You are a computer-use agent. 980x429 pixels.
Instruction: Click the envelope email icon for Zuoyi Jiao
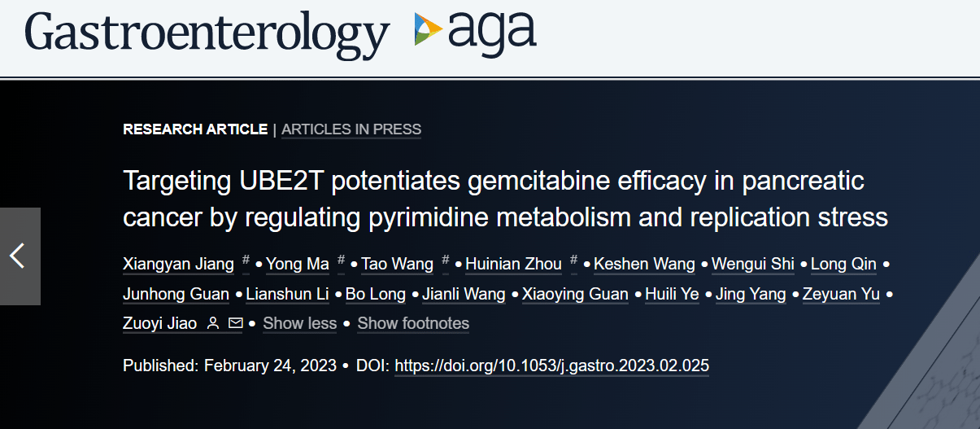[x=235, y=323]
